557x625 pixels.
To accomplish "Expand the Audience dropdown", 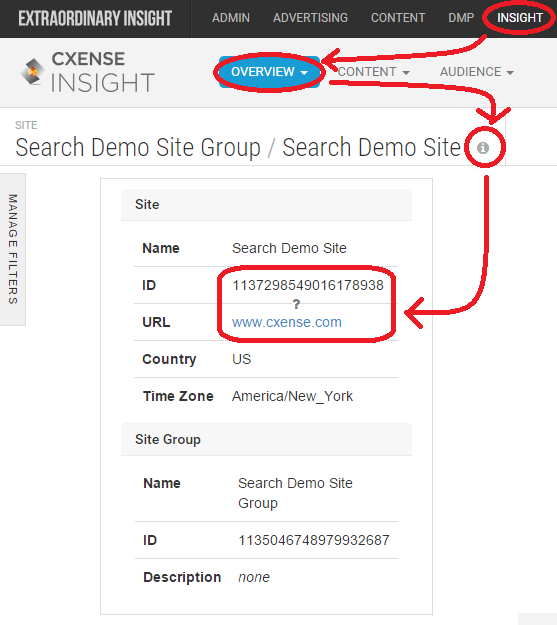I will 477,72.
